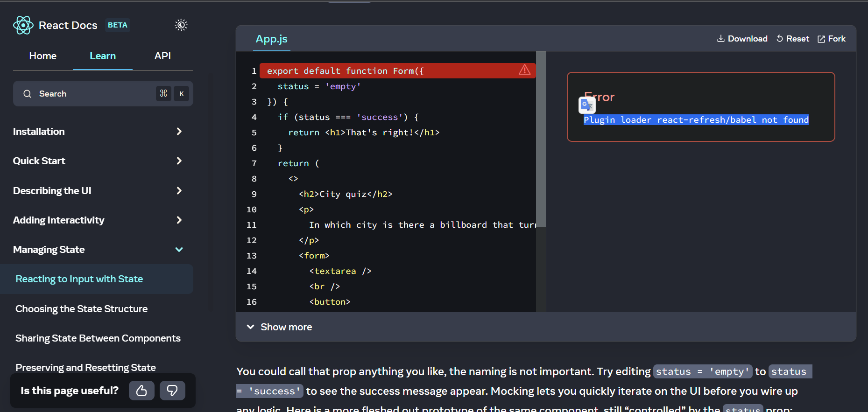
Task: Open the Describing the UI link
Action: [x=52, y=190]
